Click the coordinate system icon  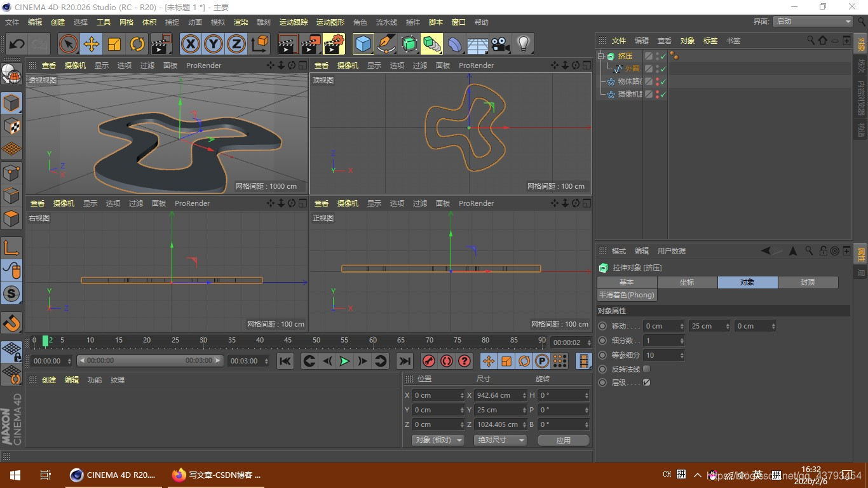(x=259, y=44)
